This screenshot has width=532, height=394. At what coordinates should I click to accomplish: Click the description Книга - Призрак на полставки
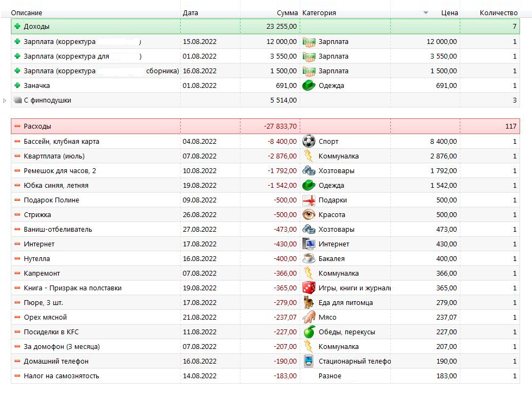(x=73, y=288)
